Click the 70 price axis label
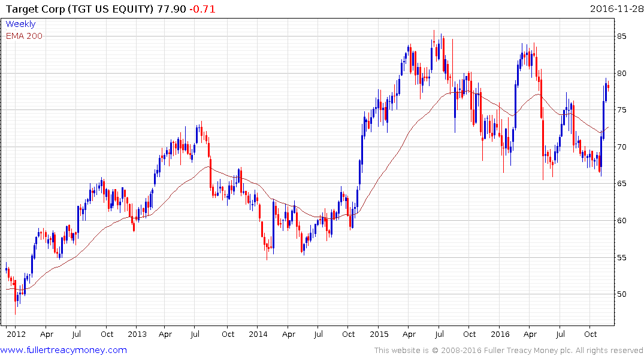 [621, 147]
